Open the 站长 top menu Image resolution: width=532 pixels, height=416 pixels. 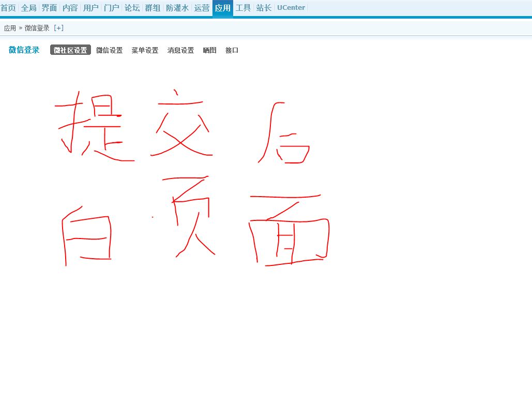click(x=264, y=8)
